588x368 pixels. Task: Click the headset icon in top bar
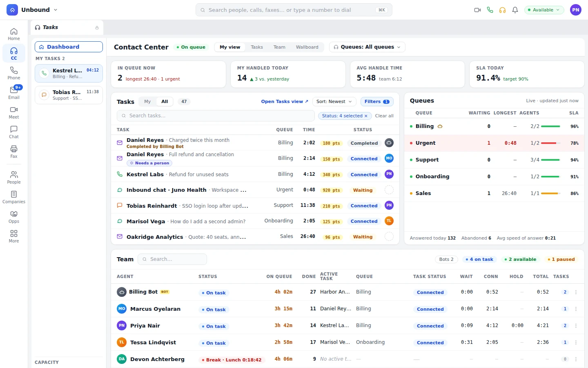[x=503, y=10]
